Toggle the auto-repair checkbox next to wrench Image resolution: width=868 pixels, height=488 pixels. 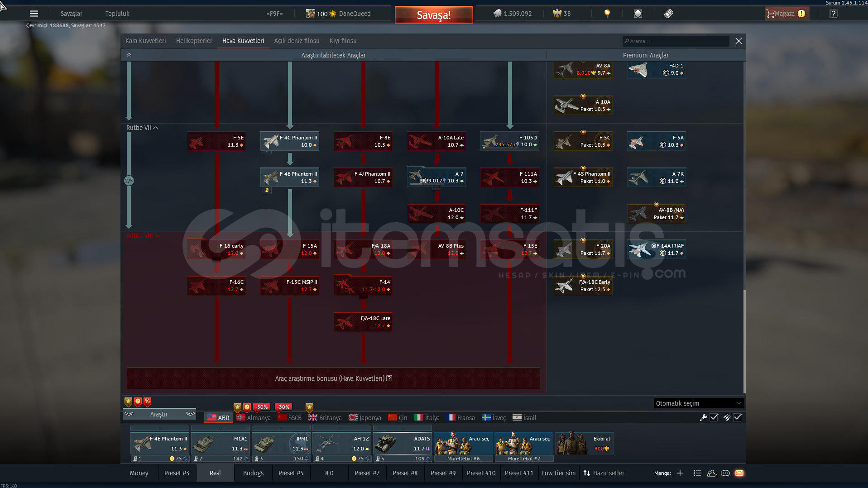pos(715,417)
